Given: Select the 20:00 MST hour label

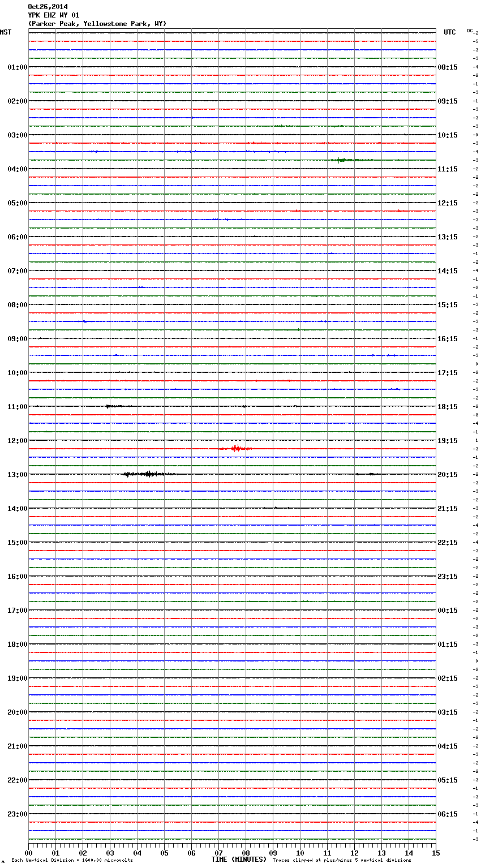Looking at the screenshot, I should click(18, 712).
